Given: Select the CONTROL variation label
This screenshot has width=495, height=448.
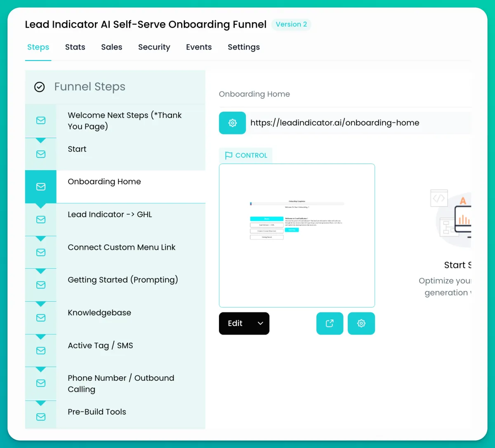Looking at the screenshot, I should point(246,155).
